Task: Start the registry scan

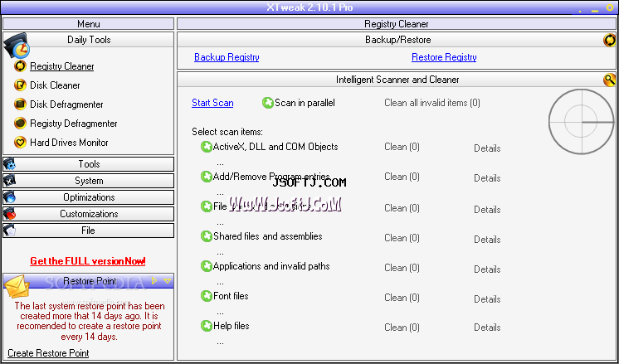Action: click(212, 103)
